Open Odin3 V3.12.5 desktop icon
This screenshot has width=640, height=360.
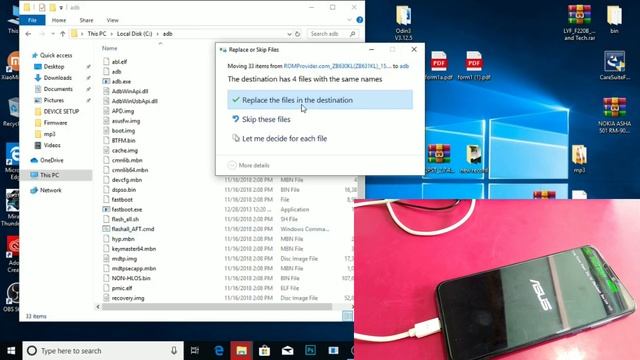pos(403,23)
